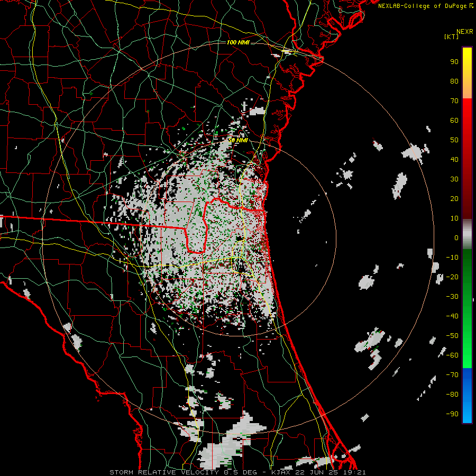476x476 pixels.
Task: Click the -70 value on the velocity scale
Action: pos(452,375)
